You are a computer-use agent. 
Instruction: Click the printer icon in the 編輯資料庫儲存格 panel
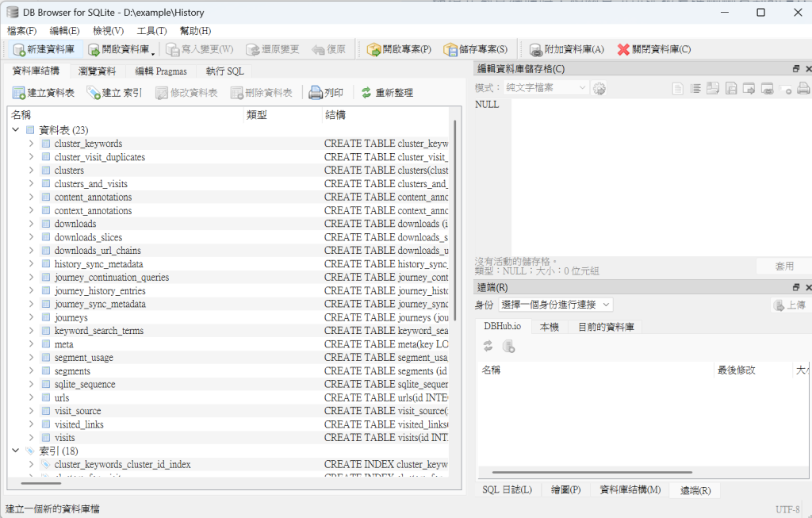(x=803, y=89)
